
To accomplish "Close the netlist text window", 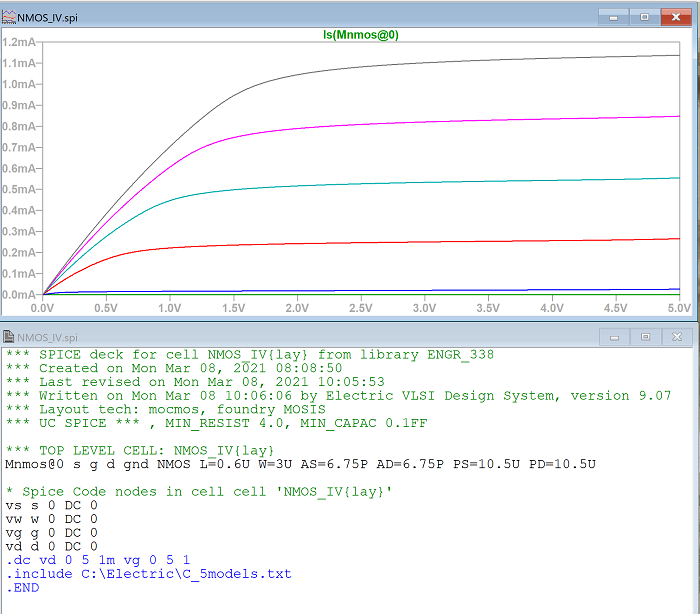I will coord(675,337).
